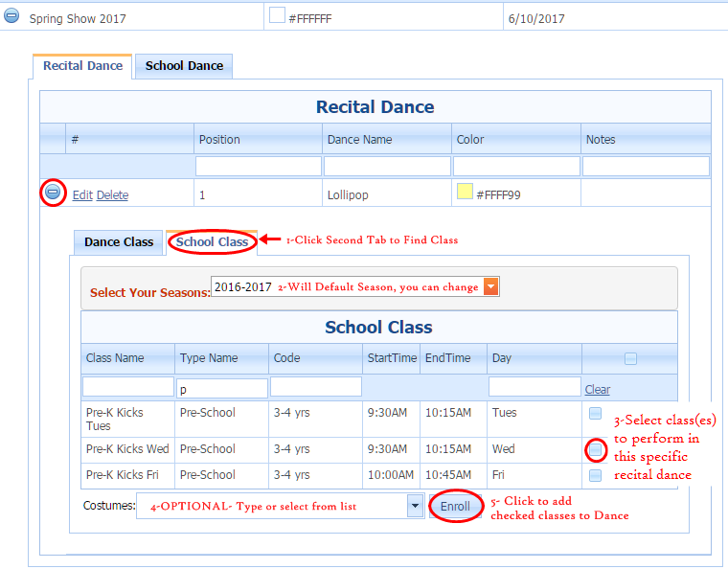Open the Select Your Seasons dropdown arrow

click(x=491, y=286)
